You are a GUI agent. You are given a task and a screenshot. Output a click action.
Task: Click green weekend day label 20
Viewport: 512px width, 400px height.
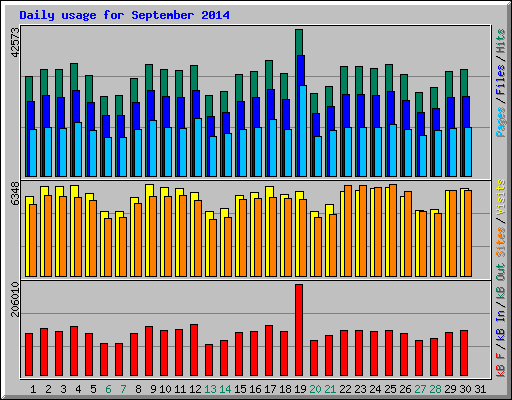[315, 389]
